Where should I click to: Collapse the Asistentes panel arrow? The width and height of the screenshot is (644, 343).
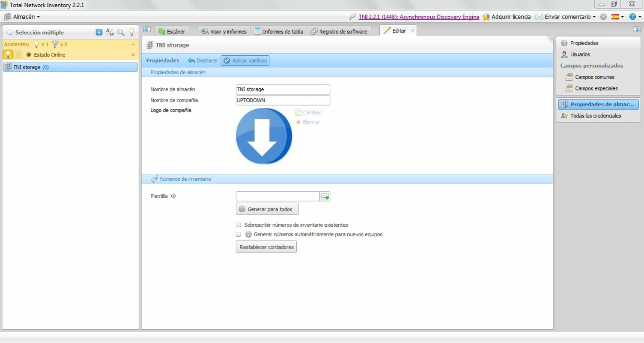click(x=133, y=45)
